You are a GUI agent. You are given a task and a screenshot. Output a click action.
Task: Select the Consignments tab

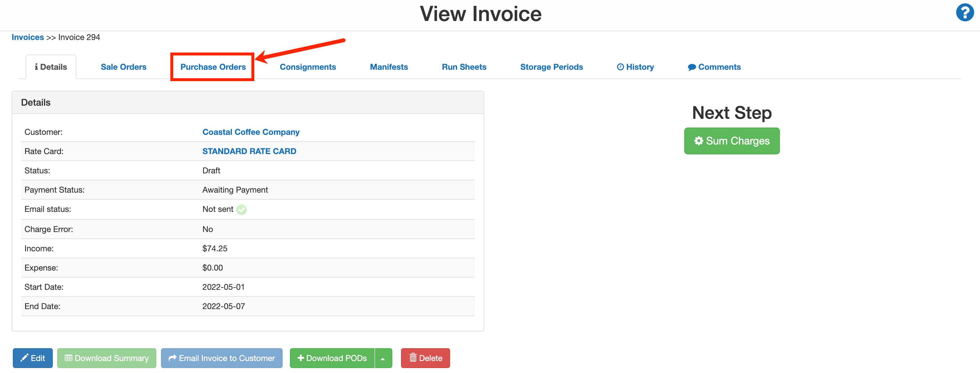point(308,67)
